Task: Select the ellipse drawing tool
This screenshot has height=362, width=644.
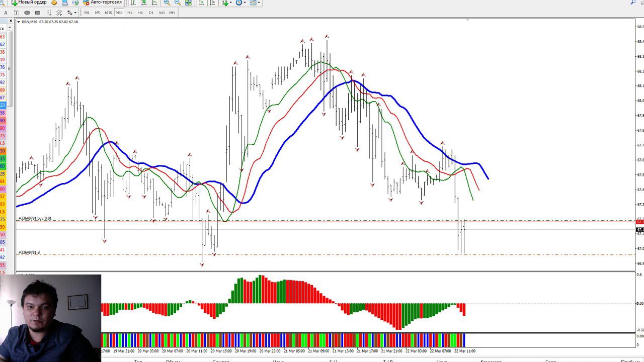Action: [27, 13]
